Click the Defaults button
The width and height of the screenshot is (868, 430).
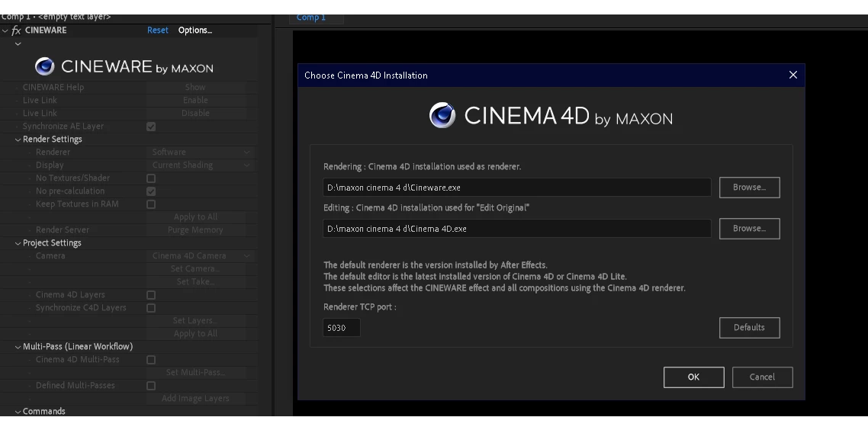[x=750, y=328]
